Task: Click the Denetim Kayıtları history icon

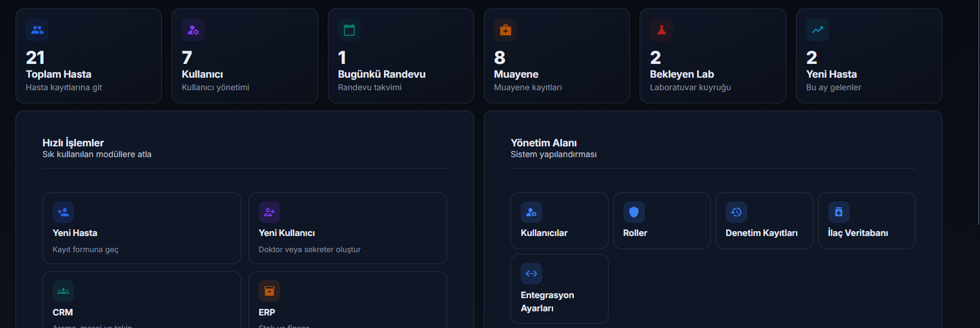Action: click(736, 212)
